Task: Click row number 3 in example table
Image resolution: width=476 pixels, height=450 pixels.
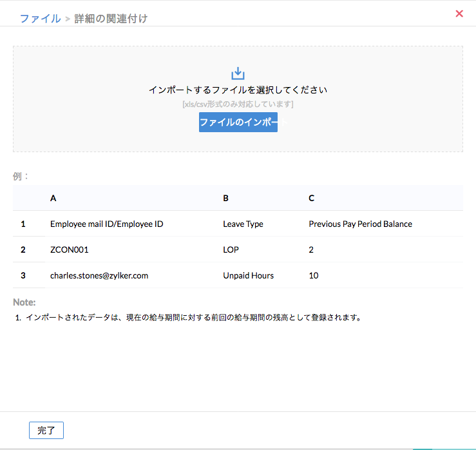Action: point(23,275)
